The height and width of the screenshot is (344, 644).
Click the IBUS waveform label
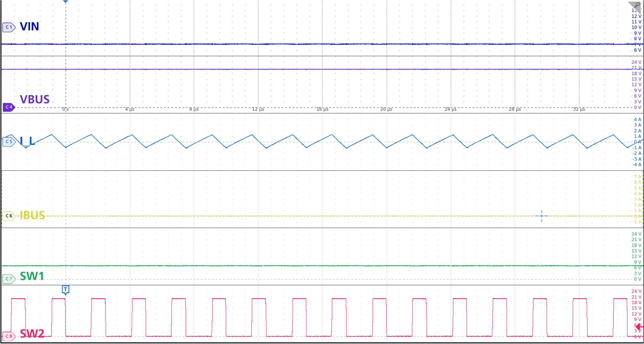[32, 215]
